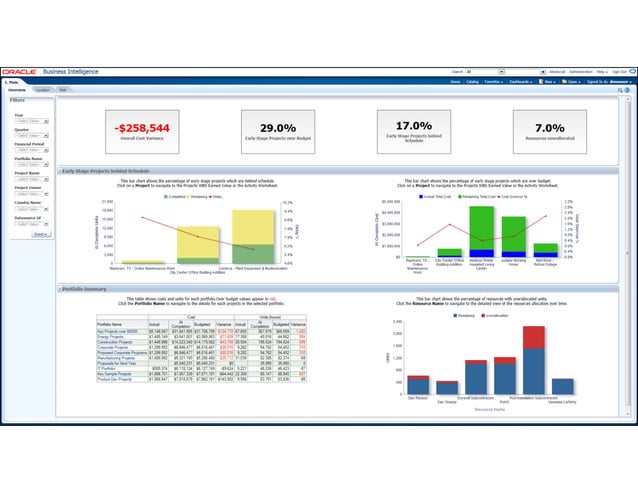The width and height of the screenshot is (638, 493).
Task: Click the New document icon in the blue bar
Action: coord(541,81)
